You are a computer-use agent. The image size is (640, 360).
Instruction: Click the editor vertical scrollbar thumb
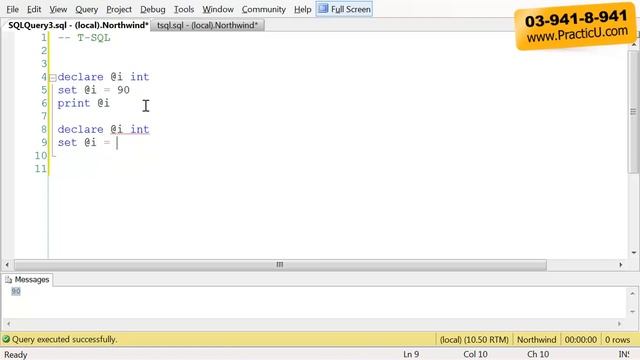tap(633, 112)
